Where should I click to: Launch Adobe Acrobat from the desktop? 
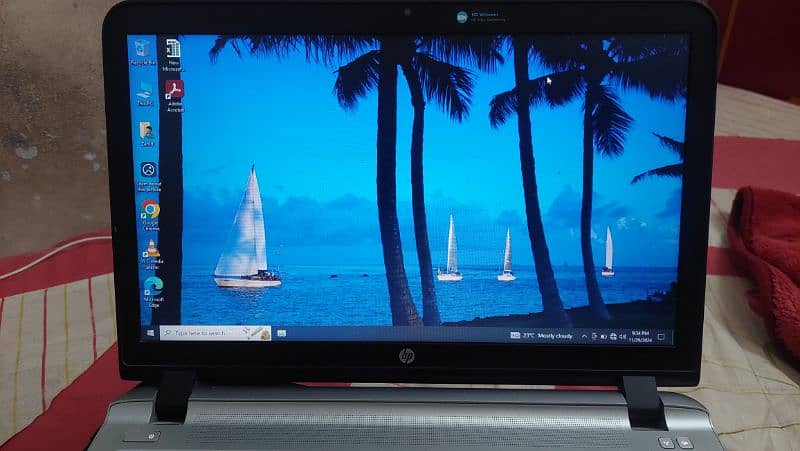(174, 96)
